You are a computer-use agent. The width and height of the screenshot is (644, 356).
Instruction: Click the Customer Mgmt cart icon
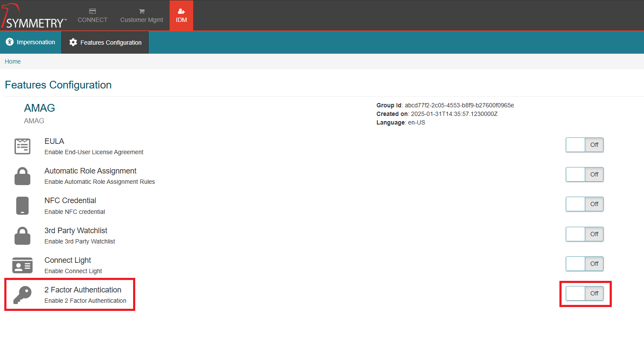pos(142,11)
